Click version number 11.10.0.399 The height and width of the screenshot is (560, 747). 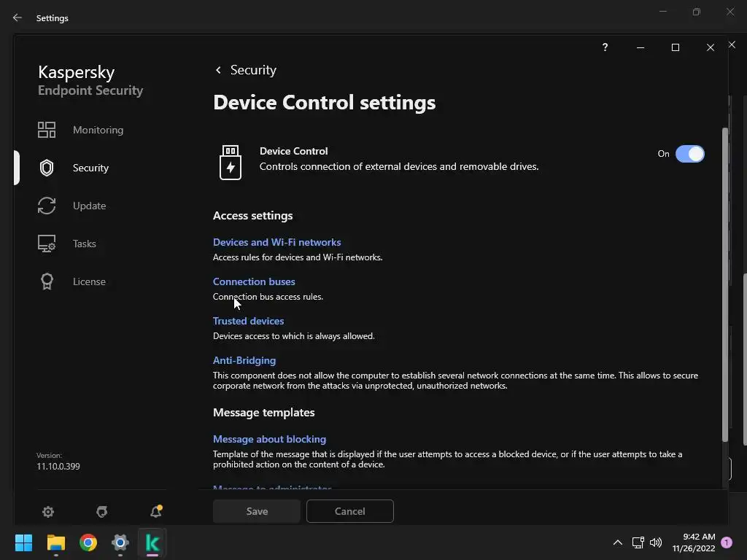(x=58, y=466)
